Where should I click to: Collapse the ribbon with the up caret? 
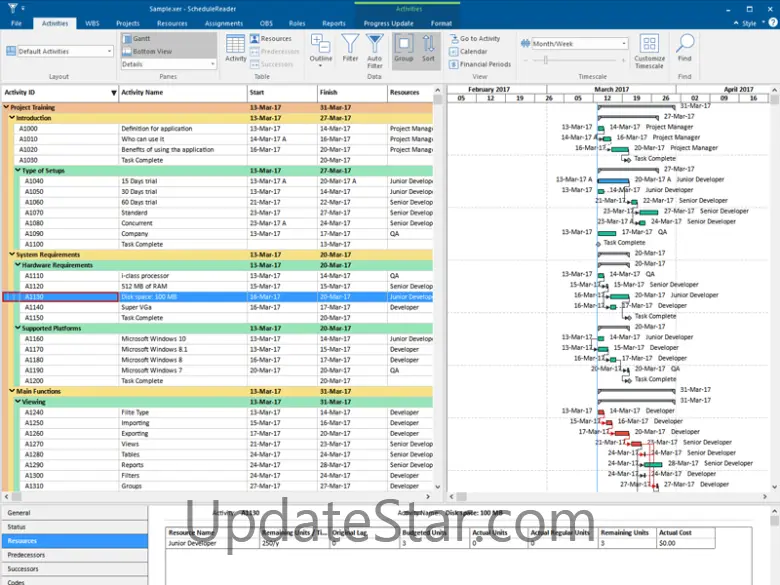pos(736,23)
